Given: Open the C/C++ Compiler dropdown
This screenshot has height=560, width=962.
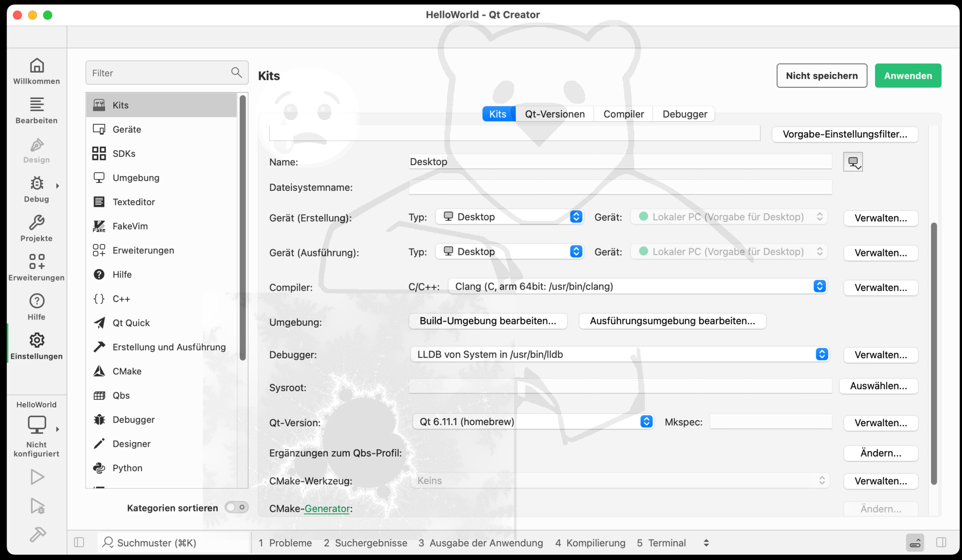Looking at the screenshot, I should click(x=637, y=287).
